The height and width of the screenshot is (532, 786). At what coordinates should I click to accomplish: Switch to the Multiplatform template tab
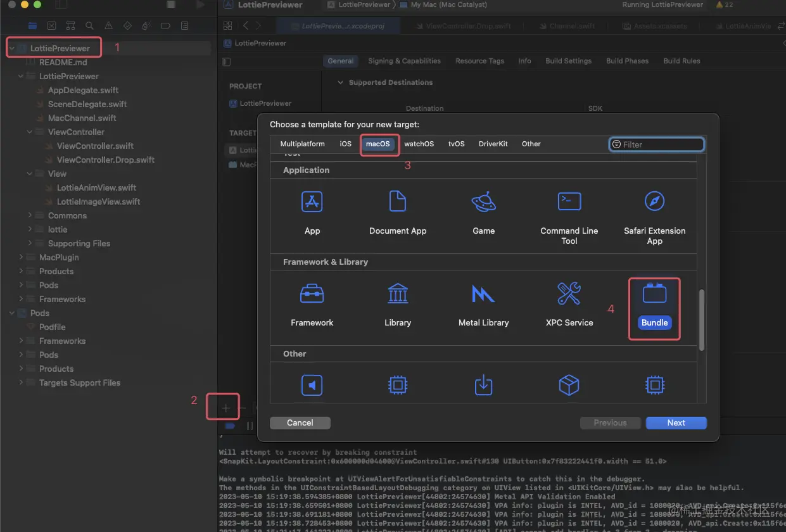click(302, 144)
